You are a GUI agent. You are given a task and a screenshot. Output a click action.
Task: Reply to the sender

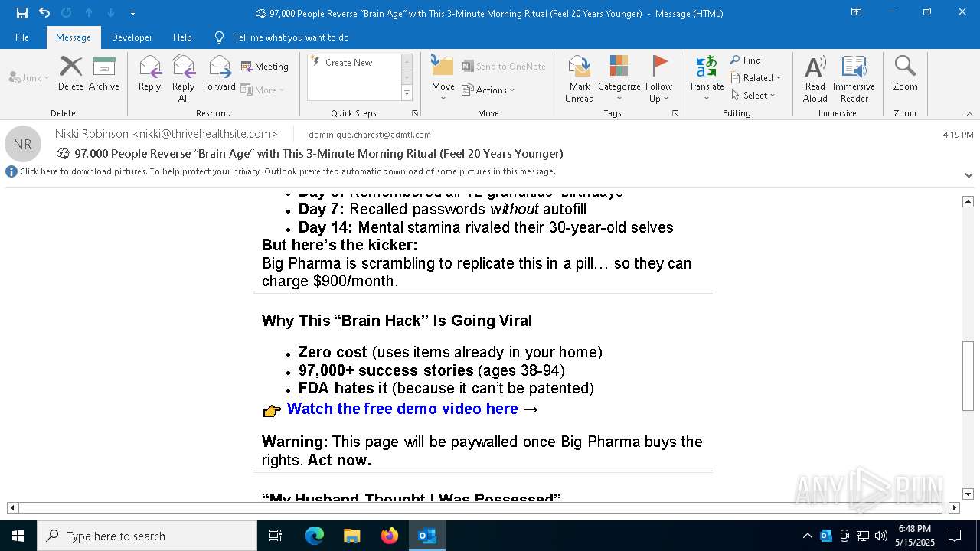150,73
